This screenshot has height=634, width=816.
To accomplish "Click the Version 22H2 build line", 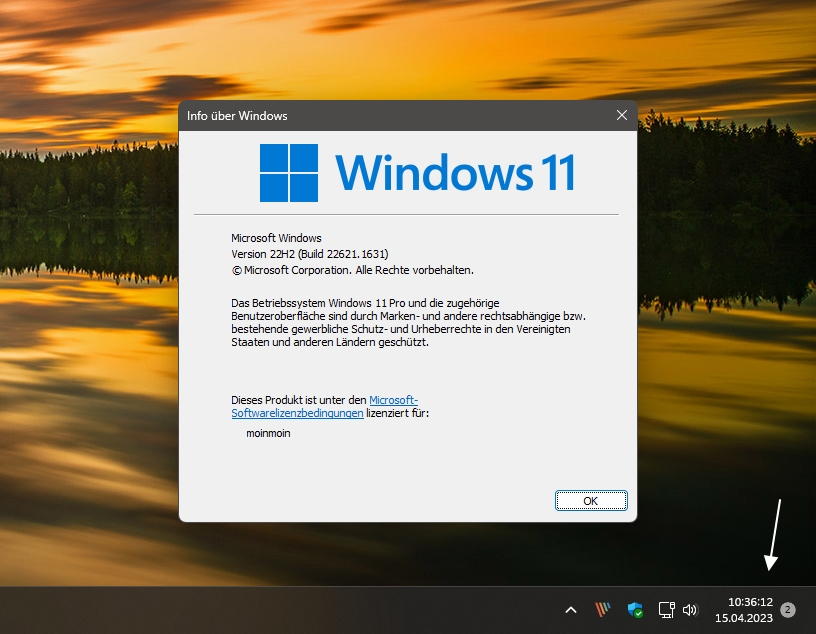I will 309,254.
